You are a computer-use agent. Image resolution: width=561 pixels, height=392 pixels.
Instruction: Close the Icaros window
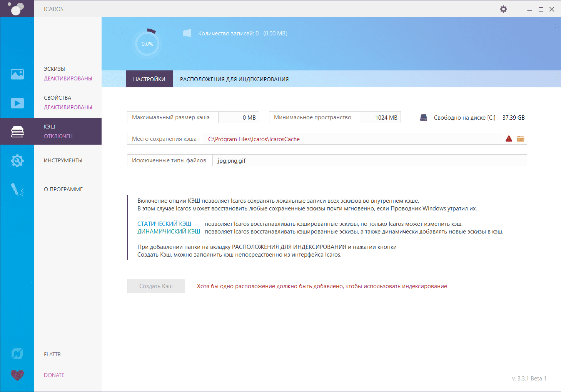coord(552,9)
